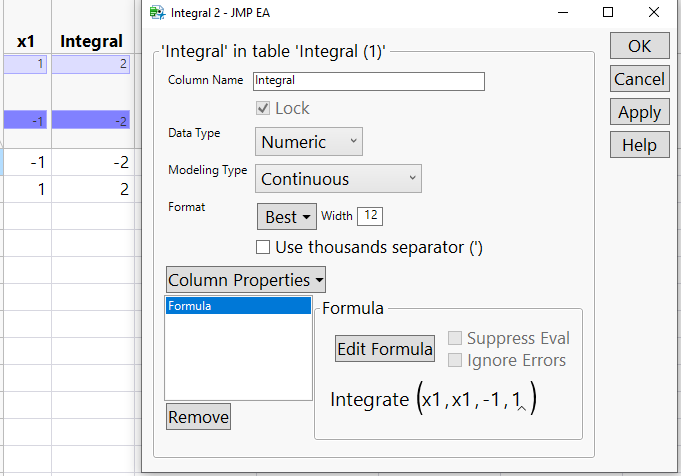Image resolution: width=681 pixels, height=476 pixels.
Task: Expand the Column Properties menu
Action: [x=245, y=280]
